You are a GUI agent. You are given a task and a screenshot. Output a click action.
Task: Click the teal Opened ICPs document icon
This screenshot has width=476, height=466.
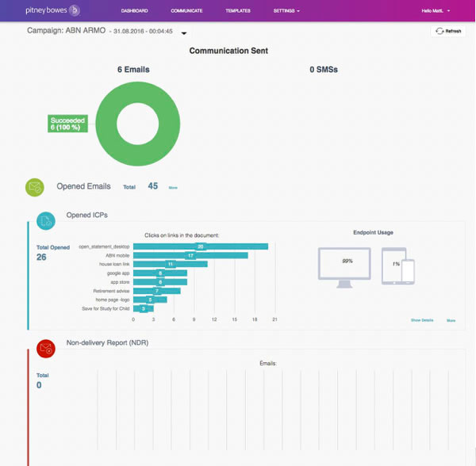pos(46,221)
